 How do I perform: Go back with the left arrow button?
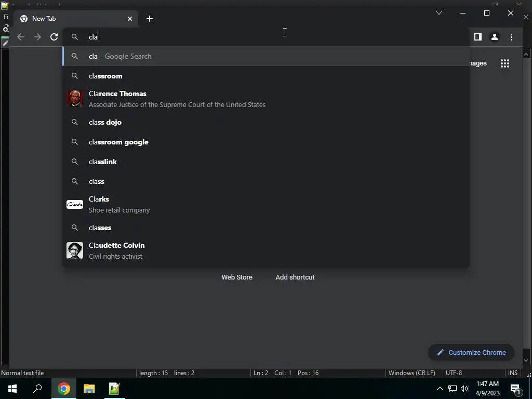21,37
